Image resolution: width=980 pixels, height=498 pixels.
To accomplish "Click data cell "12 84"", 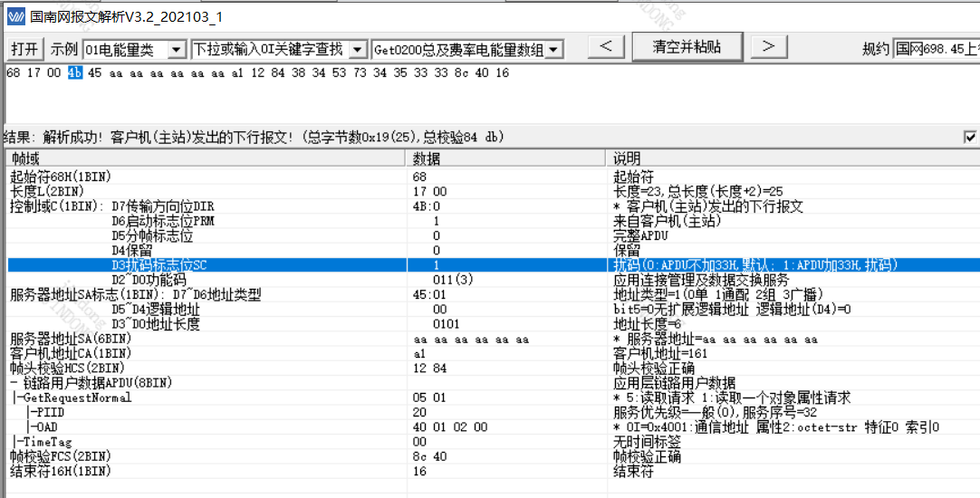I will 430,368.
